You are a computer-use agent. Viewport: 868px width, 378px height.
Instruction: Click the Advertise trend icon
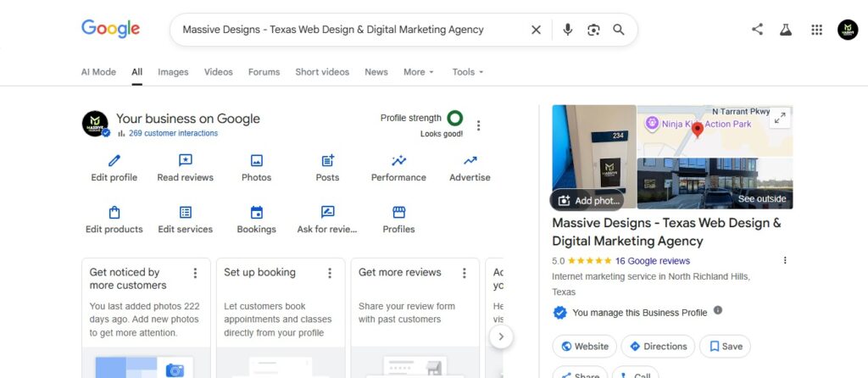(470, 160)
